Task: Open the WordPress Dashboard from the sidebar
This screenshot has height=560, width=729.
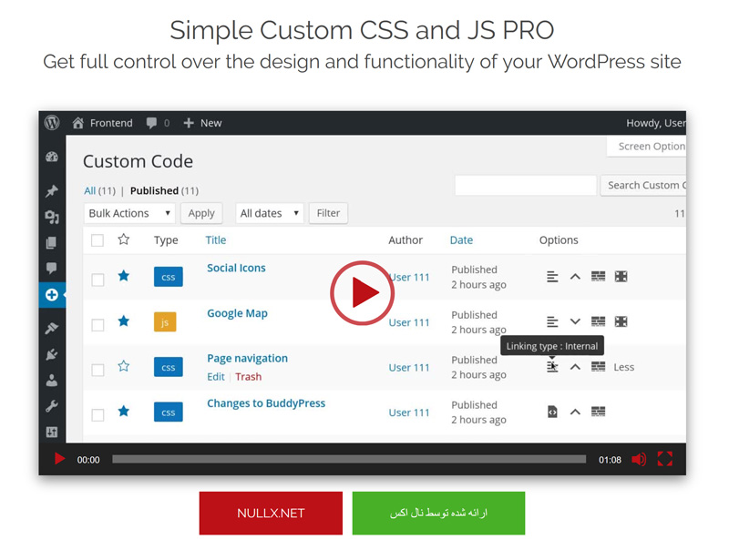Action: click(52, 157)
